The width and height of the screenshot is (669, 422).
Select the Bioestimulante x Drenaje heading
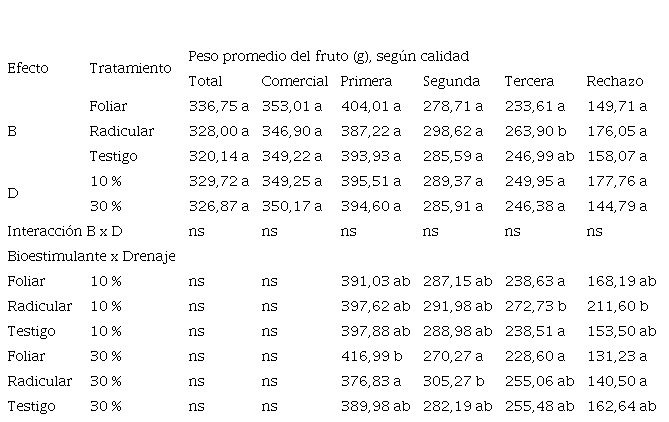(91, 256)
